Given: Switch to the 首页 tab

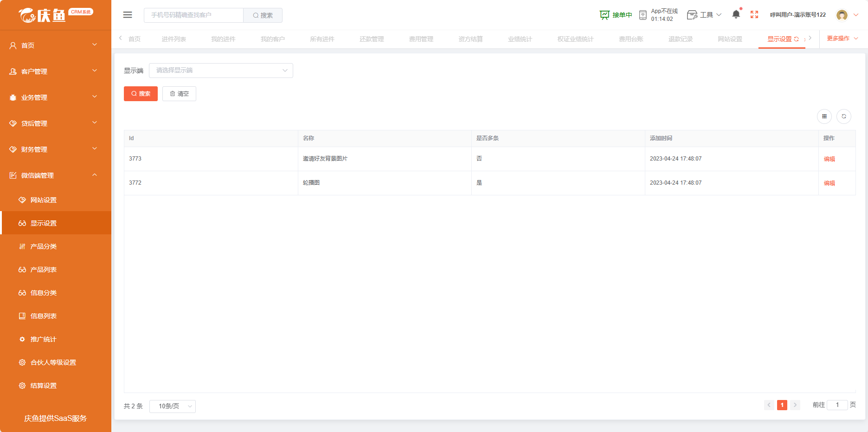Looking at the screenshot, I should (x=135, y=39).
